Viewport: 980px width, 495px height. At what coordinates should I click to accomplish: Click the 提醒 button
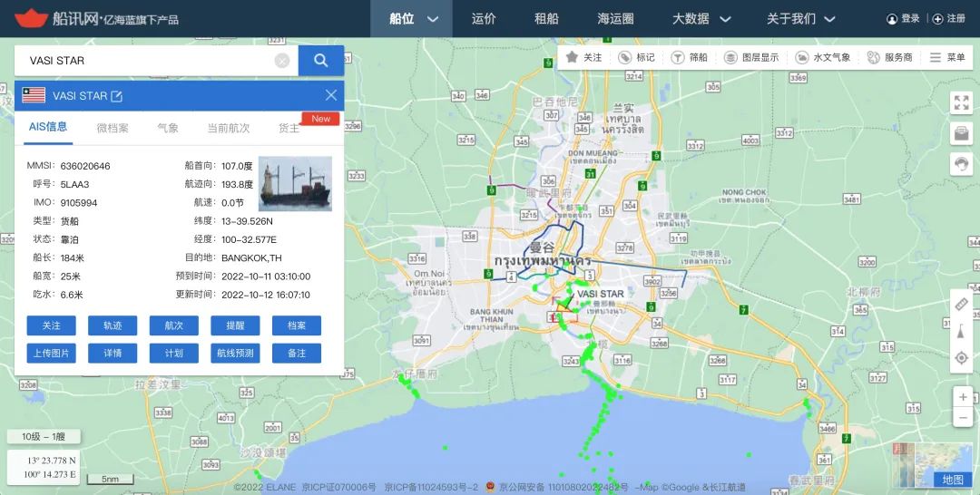click(x=235, y=325)
